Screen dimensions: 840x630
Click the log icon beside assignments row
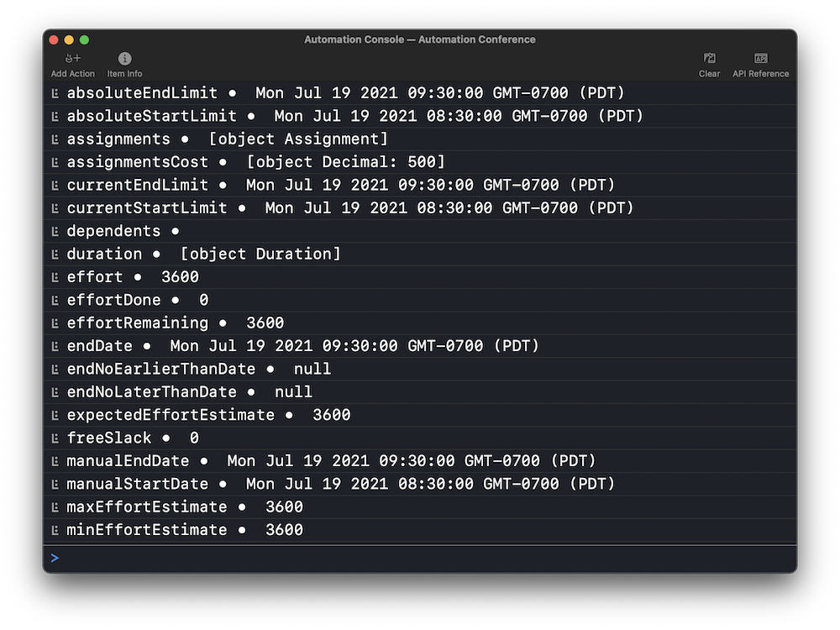coord(55,139)
